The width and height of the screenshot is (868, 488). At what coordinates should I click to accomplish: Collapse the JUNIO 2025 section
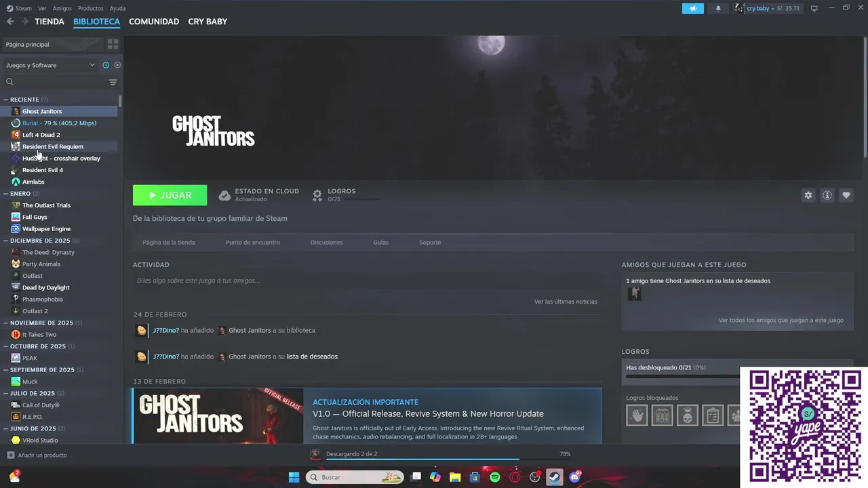[x=6, y=429]
